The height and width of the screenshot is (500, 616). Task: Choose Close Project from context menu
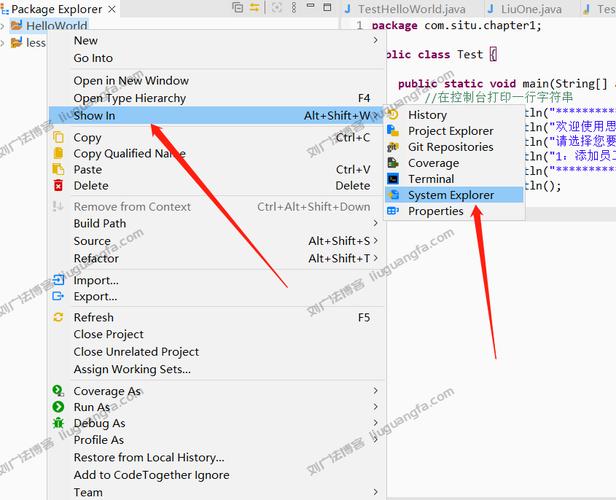[108, 334]
